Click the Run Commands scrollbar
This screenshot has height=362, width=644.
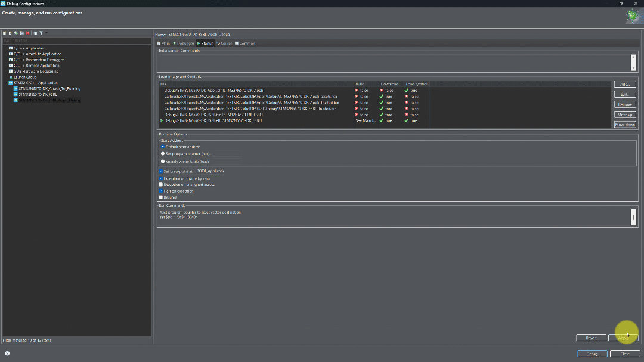coord(633,217)
